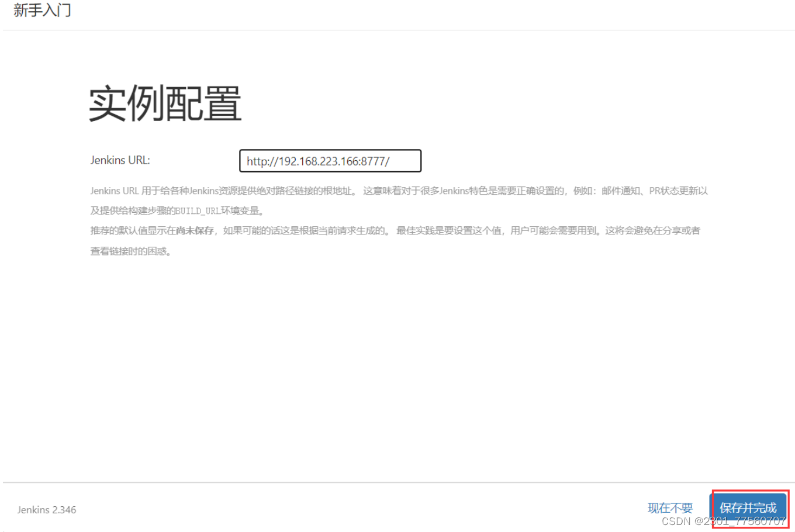Click the Jenkins URL label text

point(120,160)
